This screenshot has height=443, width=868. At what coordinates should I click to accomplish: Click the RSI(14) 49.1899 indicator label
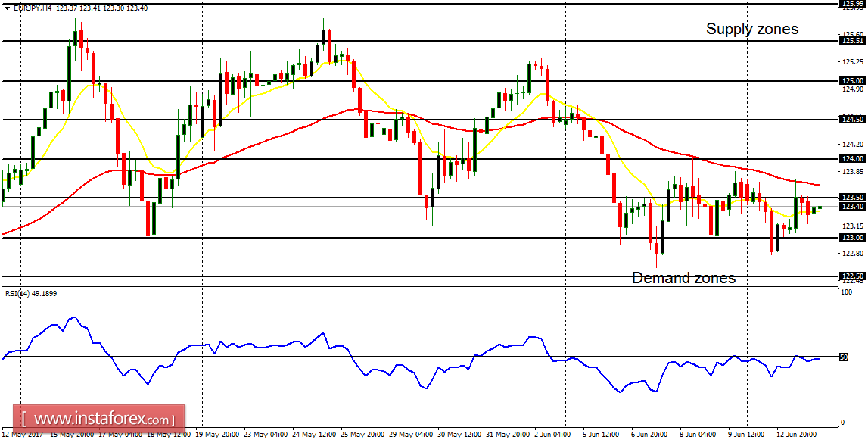(30, 294)
